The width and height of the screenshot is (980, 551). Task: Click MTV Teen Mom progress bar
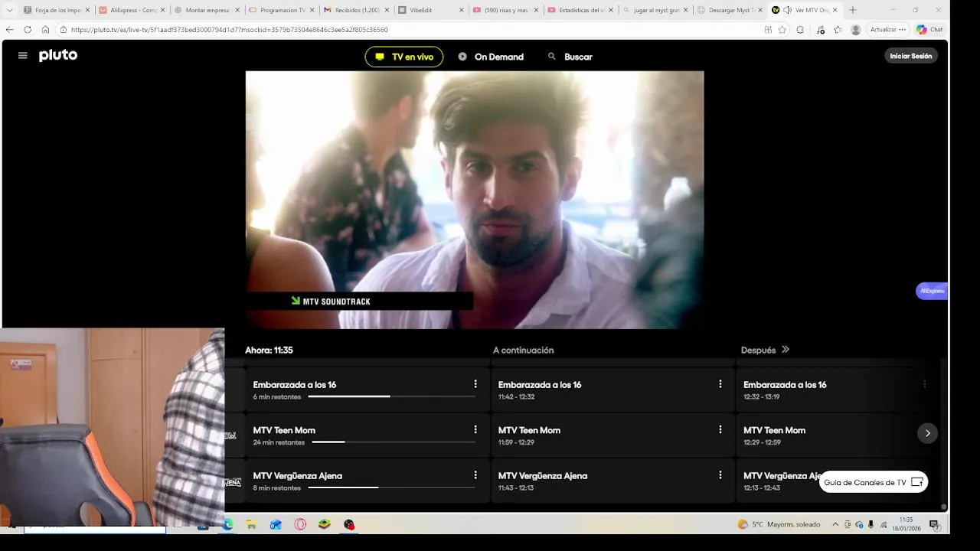pyautogui.click(x=394, y=442)
